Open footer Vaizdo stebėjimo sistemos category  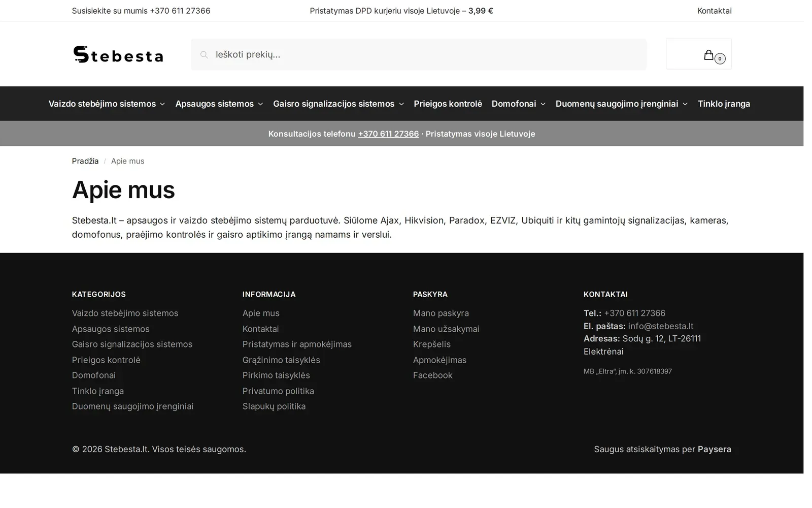click(125, 313)
